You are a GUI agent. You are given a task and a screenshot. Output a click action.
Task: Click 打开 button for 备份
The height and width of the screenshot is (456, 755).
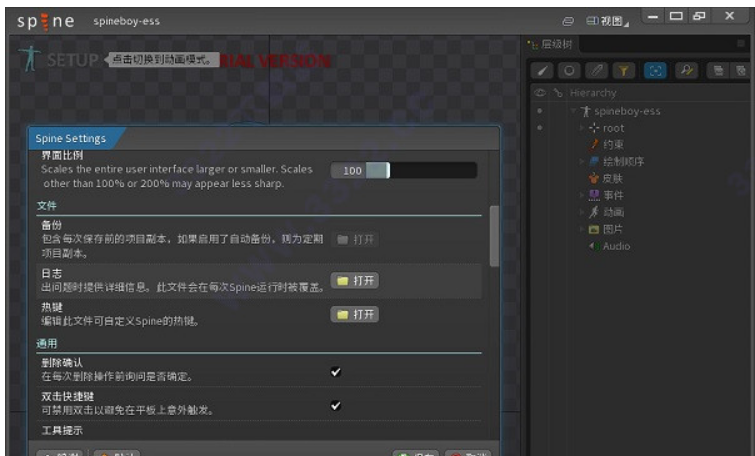(355, 239)
